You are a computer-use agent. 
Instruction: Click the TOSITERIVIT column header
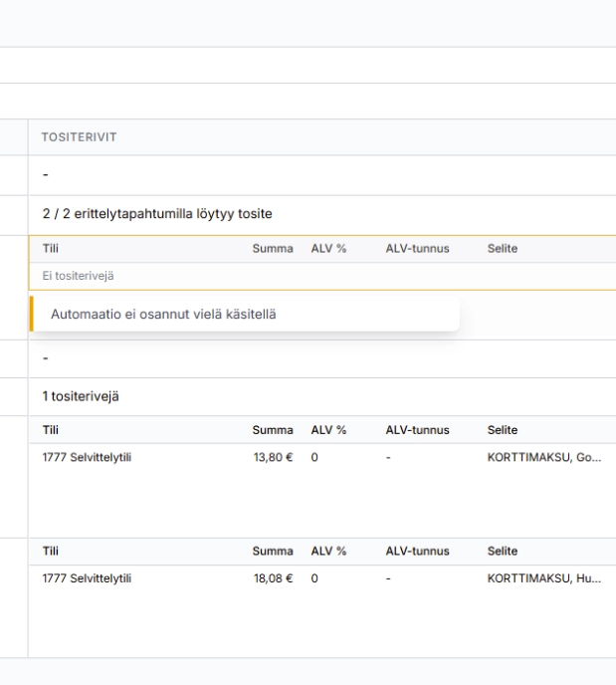coord(79,137)
